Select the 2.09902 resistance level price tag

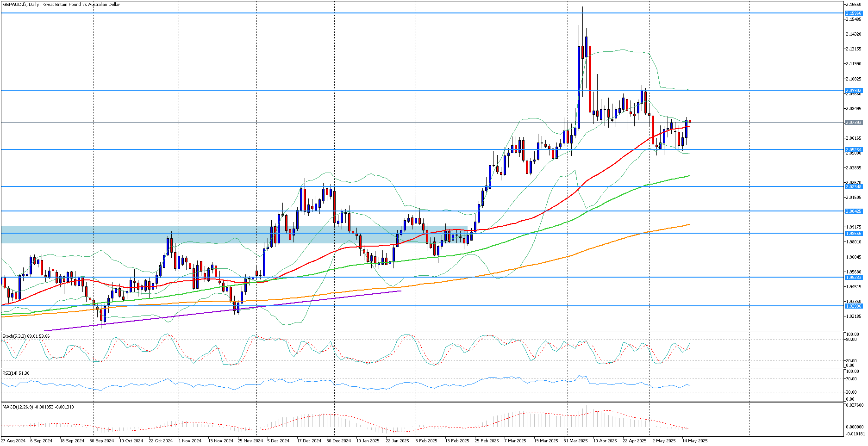click(x=853, y=90)
